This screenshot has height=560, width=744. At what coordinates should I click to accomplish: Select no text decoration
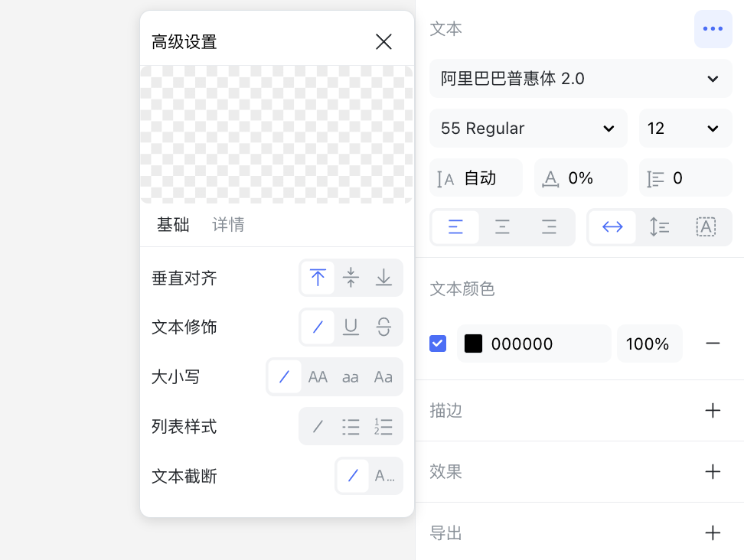pos(318,327)
